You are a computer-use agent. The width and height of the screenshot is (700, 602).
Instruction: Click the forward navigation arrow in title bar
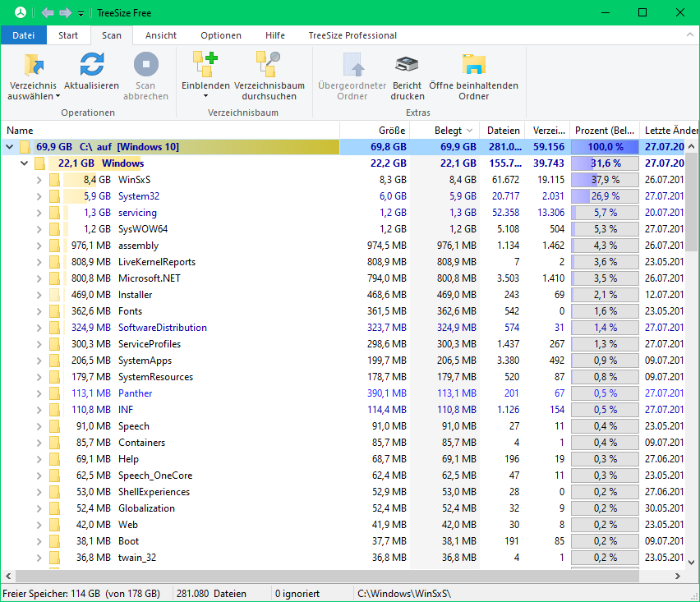point(65,12)
